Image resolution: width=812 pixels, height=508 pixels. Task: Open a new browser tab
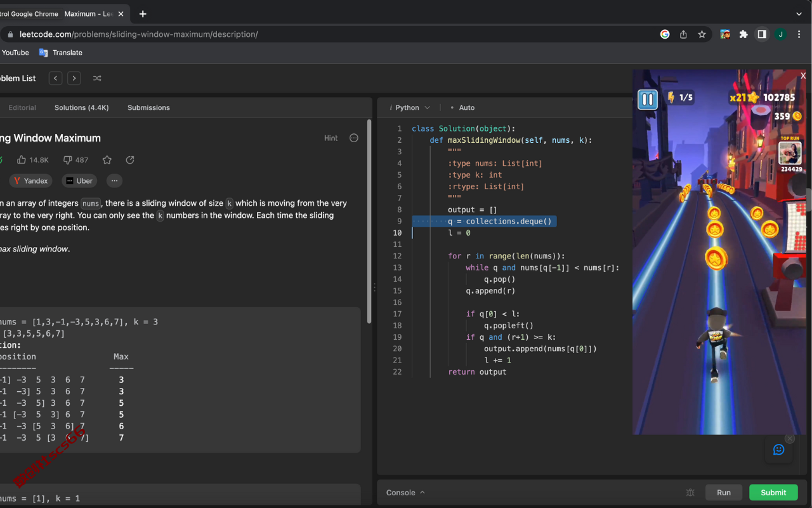tap(143, 13)
